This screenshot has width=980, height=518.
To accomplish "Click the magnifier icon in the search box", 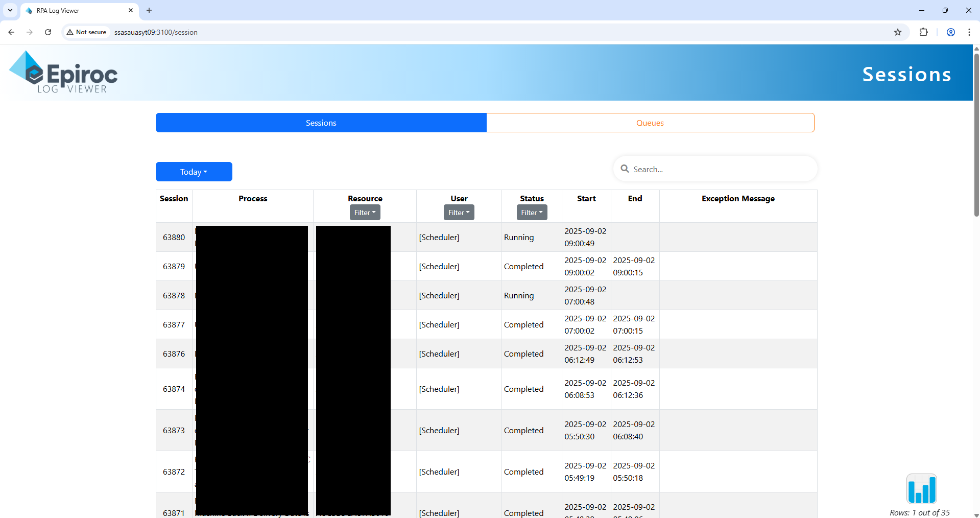I will click(625, 169).
